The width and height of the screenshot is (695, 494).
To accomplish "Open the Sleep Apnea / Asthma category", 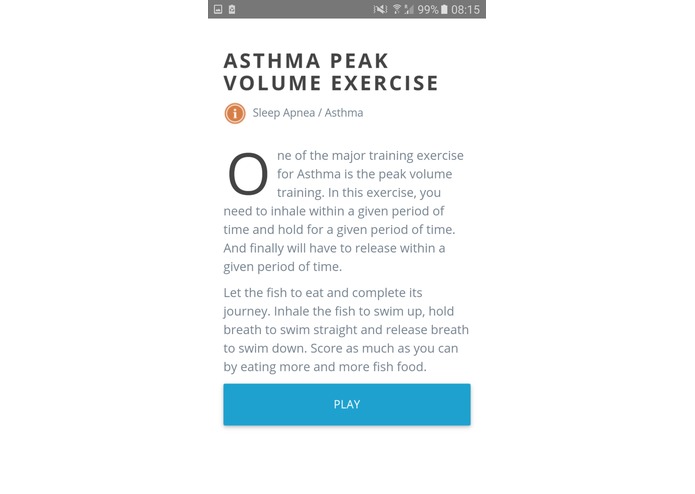I will (x=308, y=113).
